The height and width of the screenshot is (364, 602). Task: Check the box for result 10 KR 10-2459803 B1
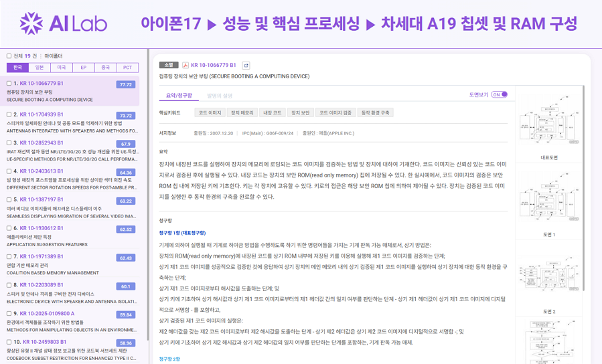coord(9,342)
